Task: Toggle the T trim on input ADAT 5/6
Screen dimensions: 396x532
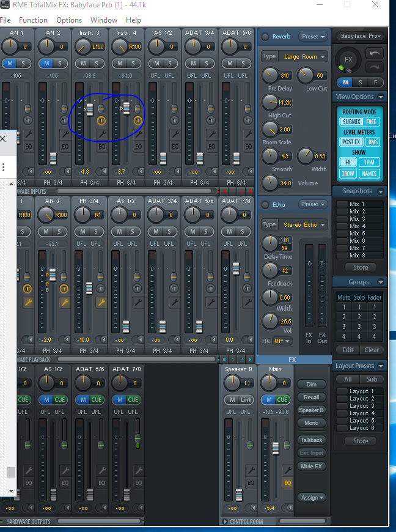Action: pos(248,120)
